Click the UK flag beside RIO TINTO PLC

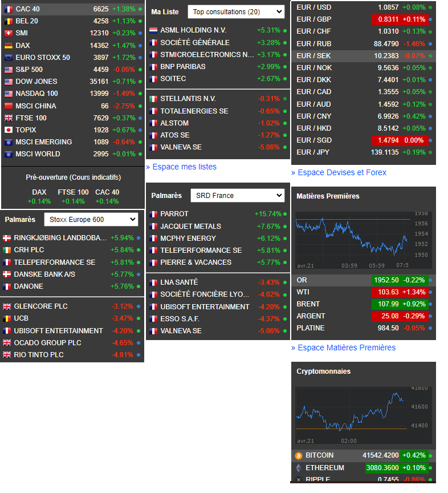pos(7,355)
